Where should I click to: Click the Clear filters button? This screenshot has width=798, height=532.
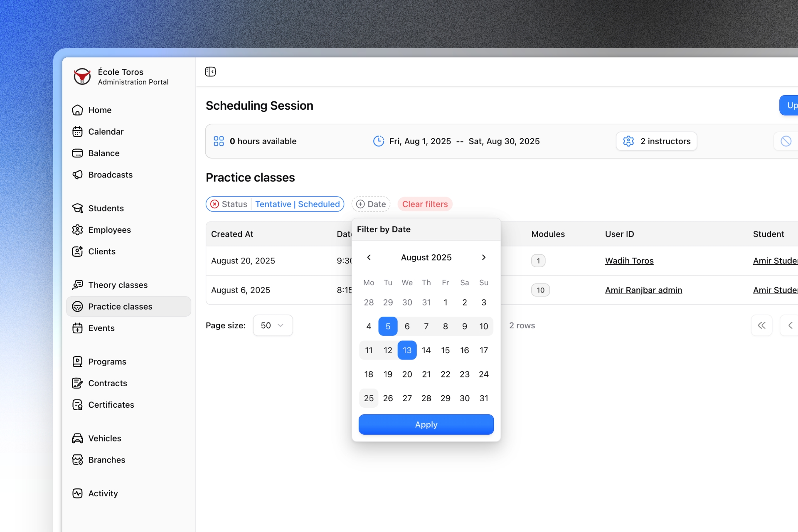tap(425, 204)
